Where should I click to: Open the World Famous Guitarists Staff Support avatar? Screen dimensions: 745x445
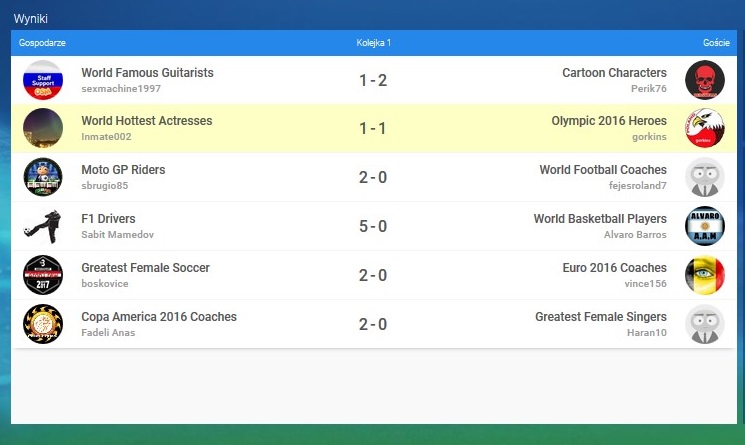coord(43,80)
